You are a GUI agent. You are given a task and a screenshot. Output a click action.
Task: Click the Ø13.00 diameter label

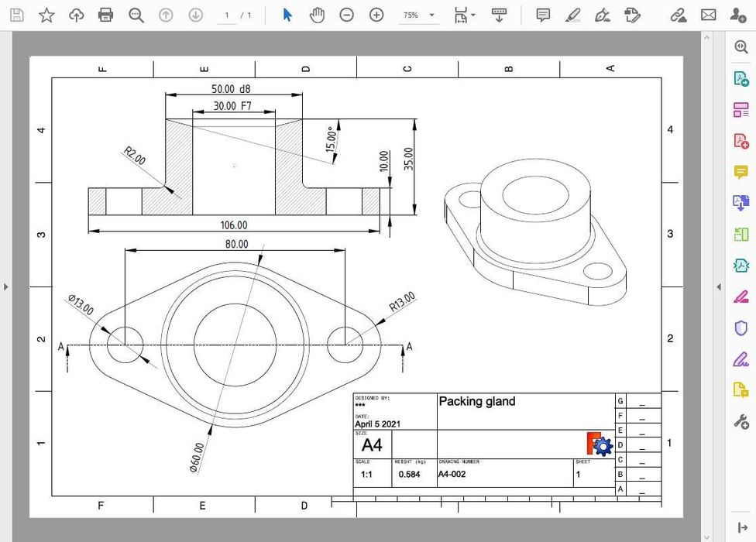coord(81,304)
